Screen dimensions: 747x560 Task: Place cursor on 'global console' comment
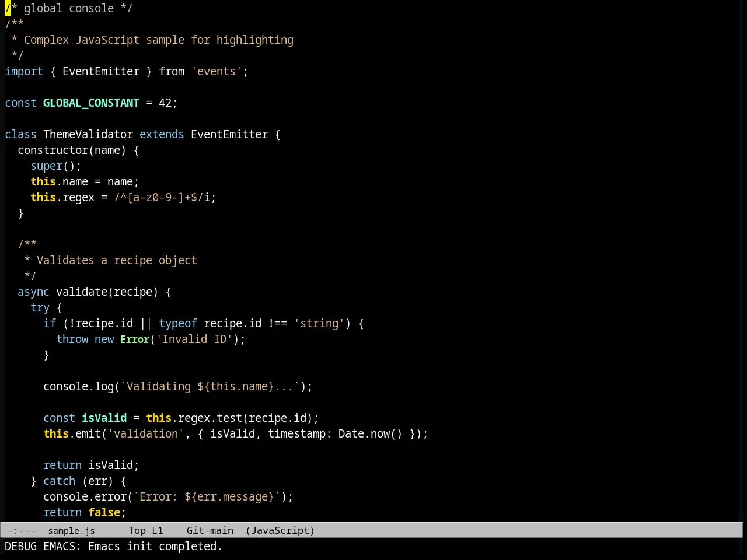point(69,9)
